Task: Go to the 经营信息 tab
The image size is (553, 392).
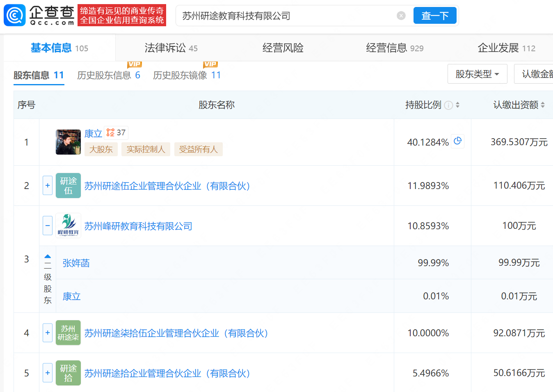Action: click(x=395, y=48)
